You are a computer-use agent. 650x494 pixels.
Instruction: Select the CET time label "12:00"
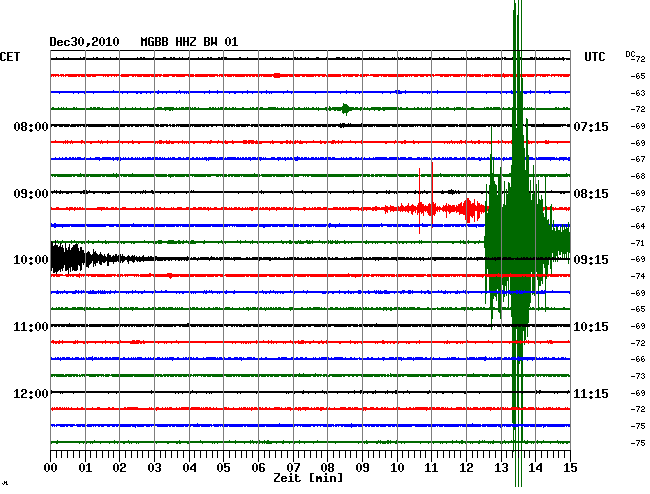[x=31, y=393]
